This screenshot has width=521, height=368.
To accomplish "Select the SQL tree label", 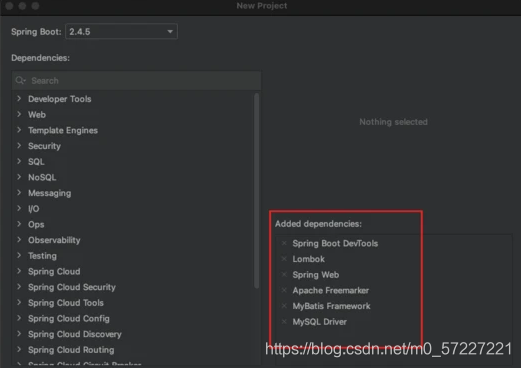I will click(36, 162).
